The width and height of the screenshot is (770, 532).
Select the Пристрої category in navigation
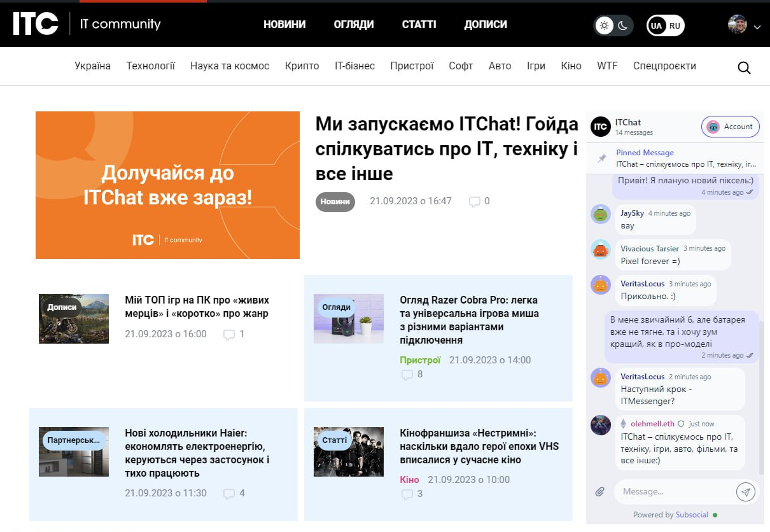point(412,66)
